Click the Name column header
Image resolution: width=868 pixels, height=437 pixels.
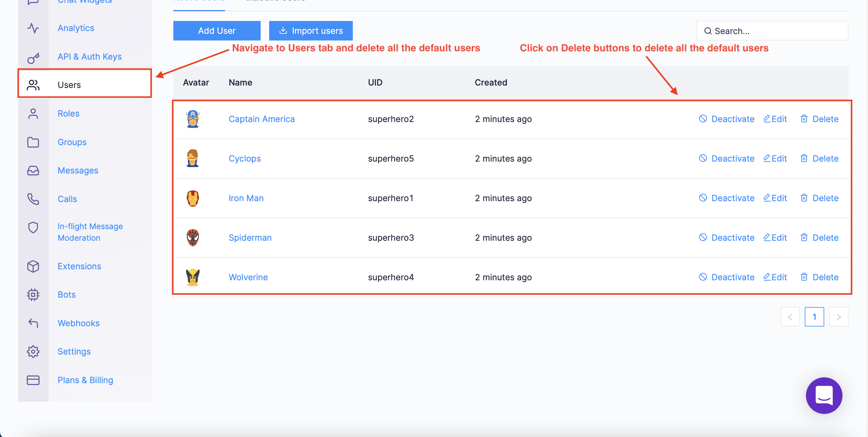(240, 82)
